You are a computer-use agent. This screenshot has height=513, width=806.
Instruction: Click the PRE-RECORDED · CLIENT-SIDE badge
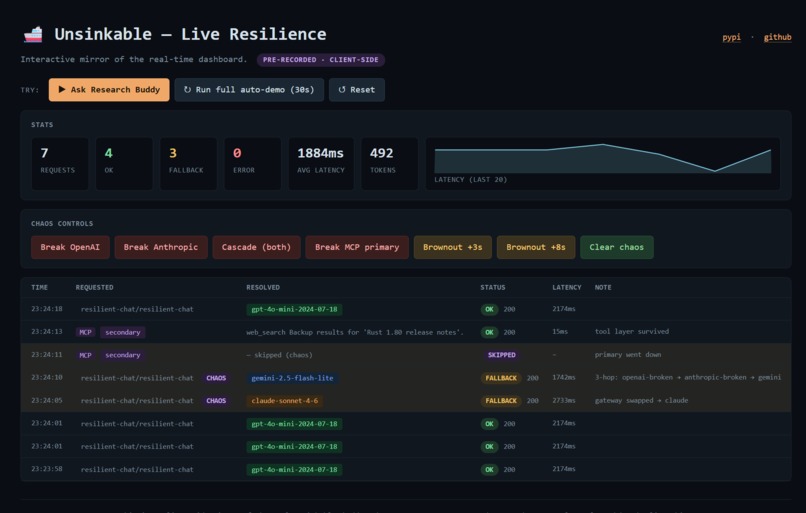(x=321, y=60)
